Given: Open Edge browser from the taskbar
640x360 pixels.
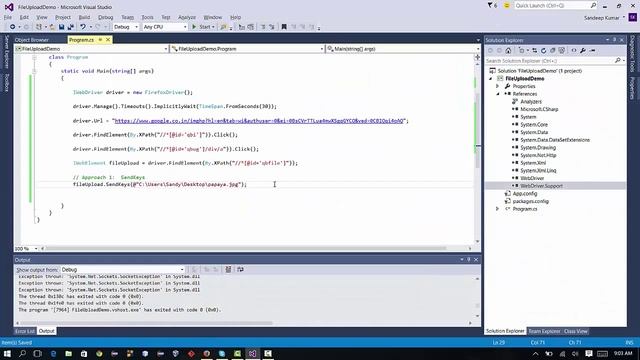Looking at the screenshot, I should coord(53,353).
